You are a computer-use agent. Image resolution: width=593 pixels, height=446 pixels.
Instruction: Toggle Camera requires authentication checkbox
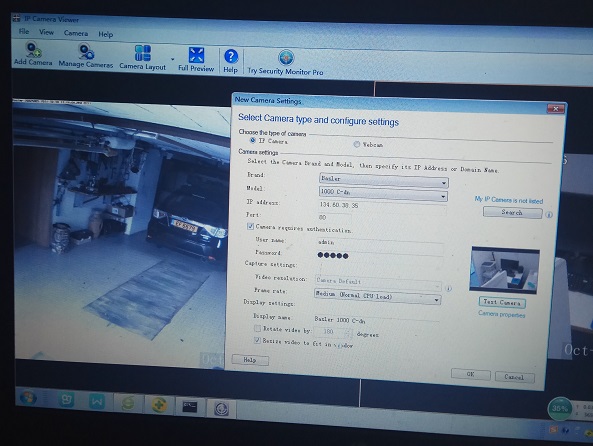tap(250, 226)
